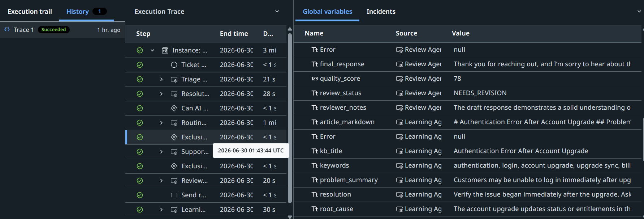The image size is (644, 219).
Task: Click success check icon on Ticket row
Action: click(140, 65)
